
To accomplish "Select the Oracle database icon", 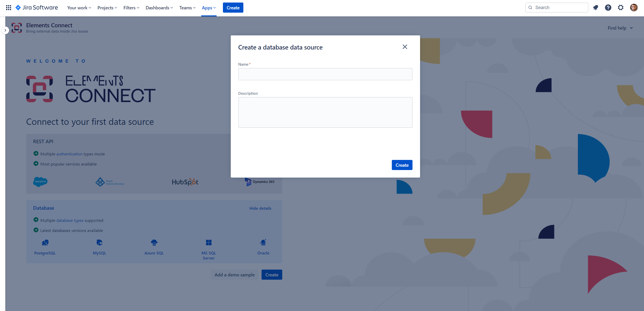I will [x=263, y=243].
